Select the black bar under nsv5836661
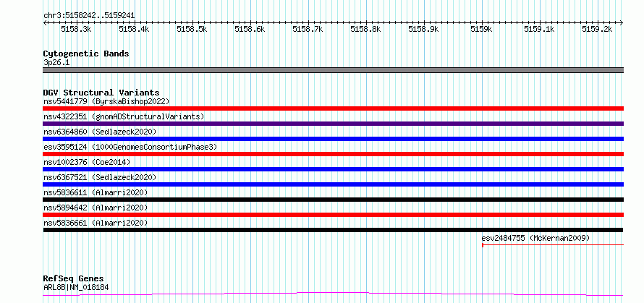The image size is (644, 303). click(x=334, y=230)
